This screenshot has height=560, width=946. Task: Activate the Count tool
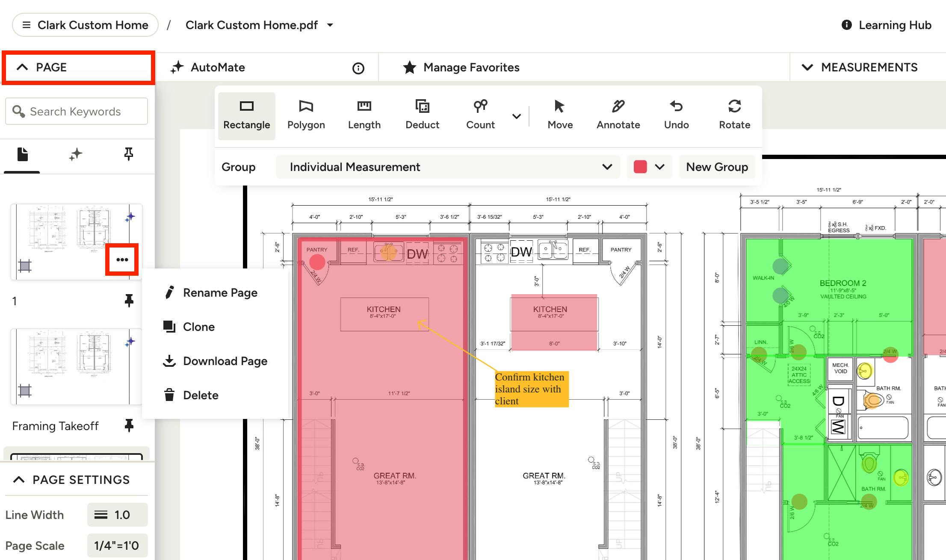(480, 115)
